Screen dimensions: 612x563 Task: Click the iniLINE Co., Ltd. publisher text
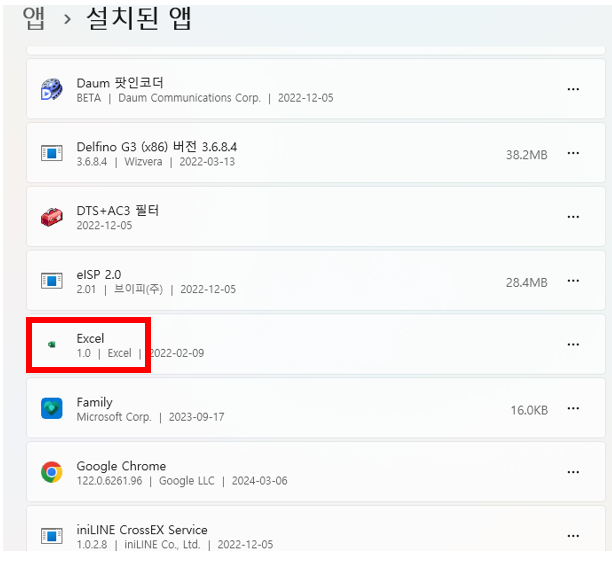click(162, 545)
